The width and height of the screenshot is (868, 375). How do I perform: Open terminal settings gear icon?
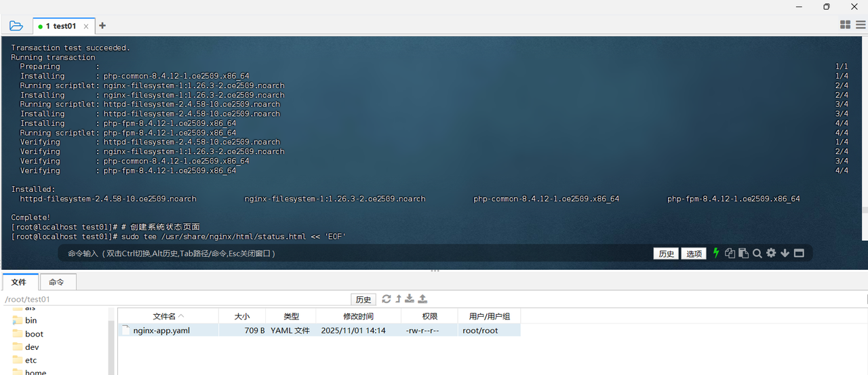(x=771, y=253)
